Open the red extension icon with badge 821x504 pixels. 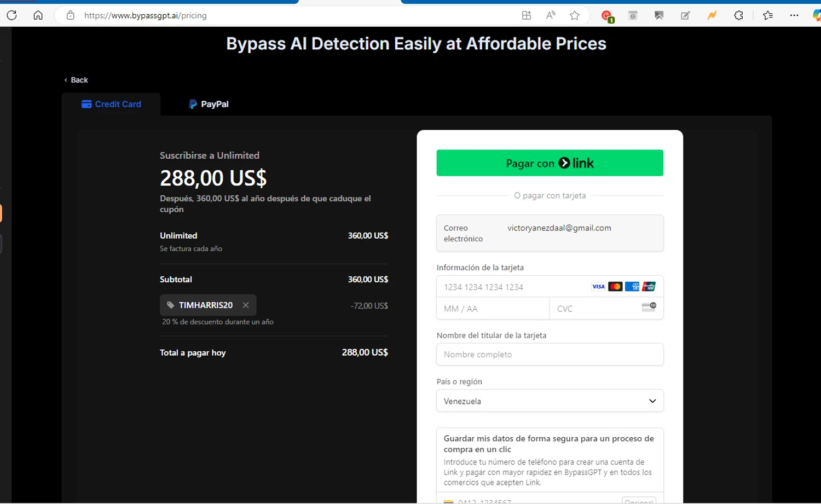coord(607,16)
